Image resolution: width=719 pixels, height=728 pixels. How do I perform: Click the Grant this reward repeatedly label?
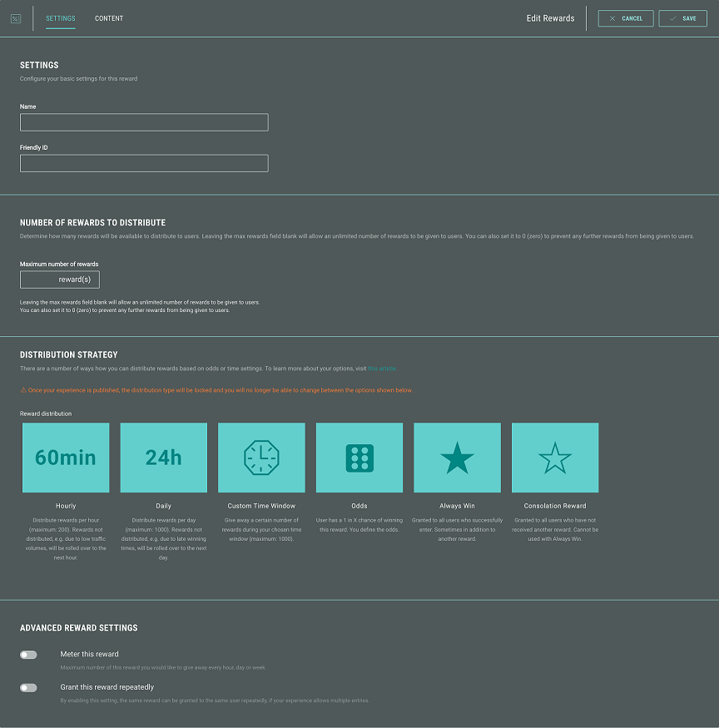107,687
